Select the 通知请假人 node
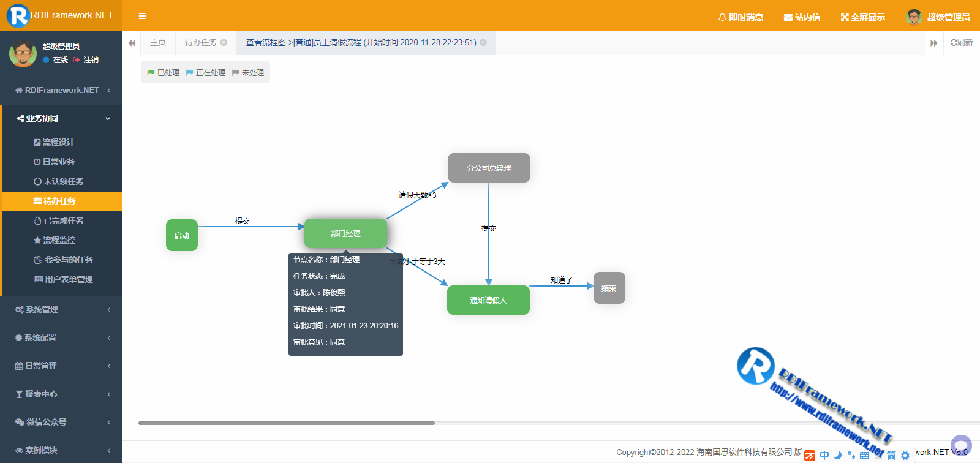This screenshot has height=463, width=980. (x=488, y=300)
